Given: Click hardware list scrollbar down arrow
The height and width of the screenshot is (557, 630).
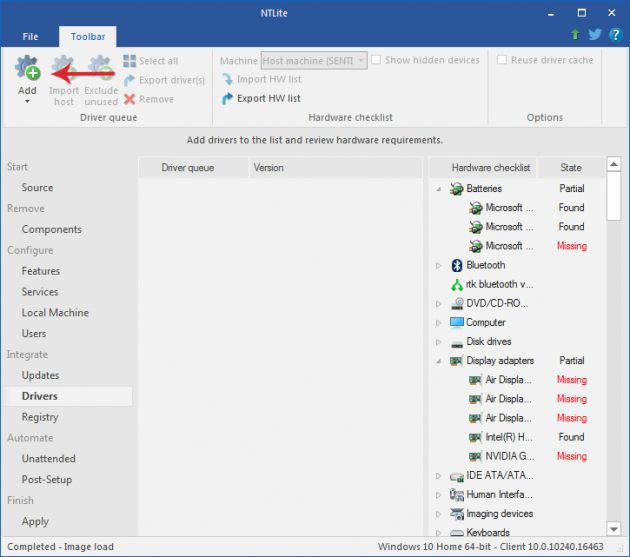Looking at the screenshot, I should tap(614, 529).
